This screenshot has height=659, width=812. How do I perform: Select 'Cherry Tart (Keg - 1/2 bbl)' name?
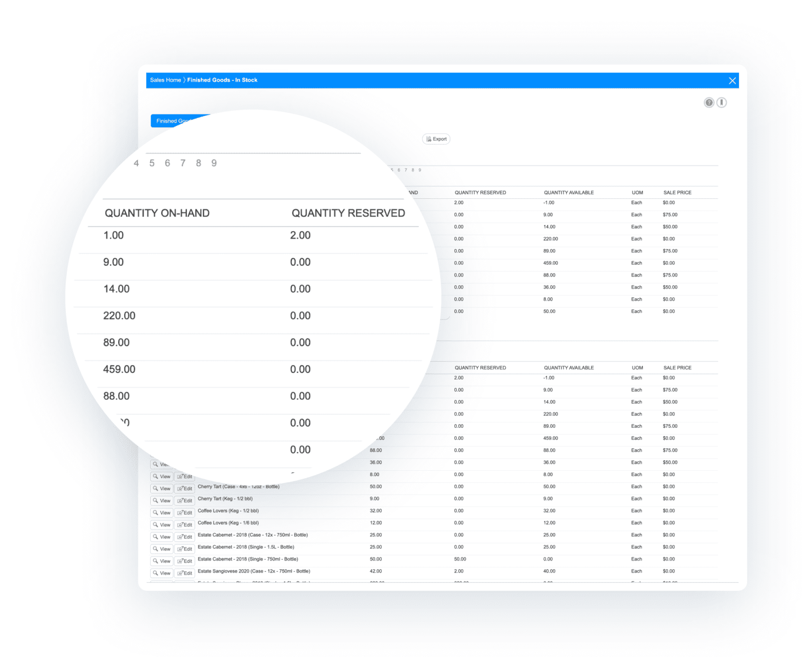tap(225, 499)
